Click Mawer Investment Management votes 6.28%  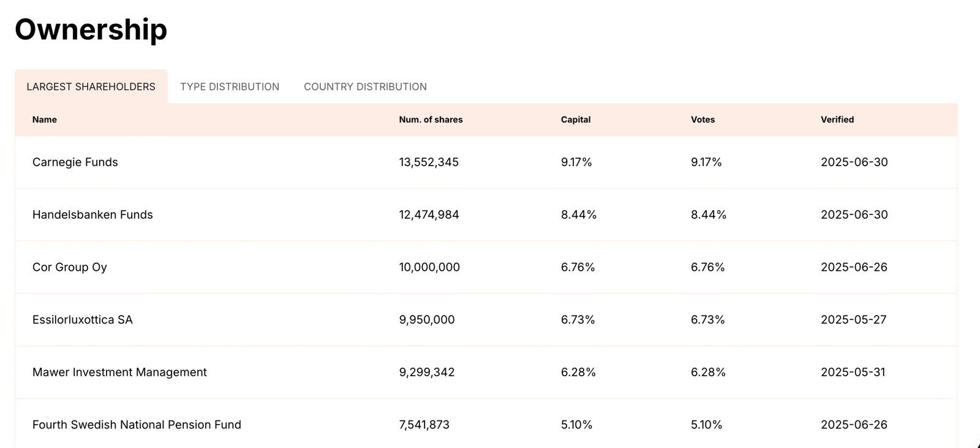point(708,372)
